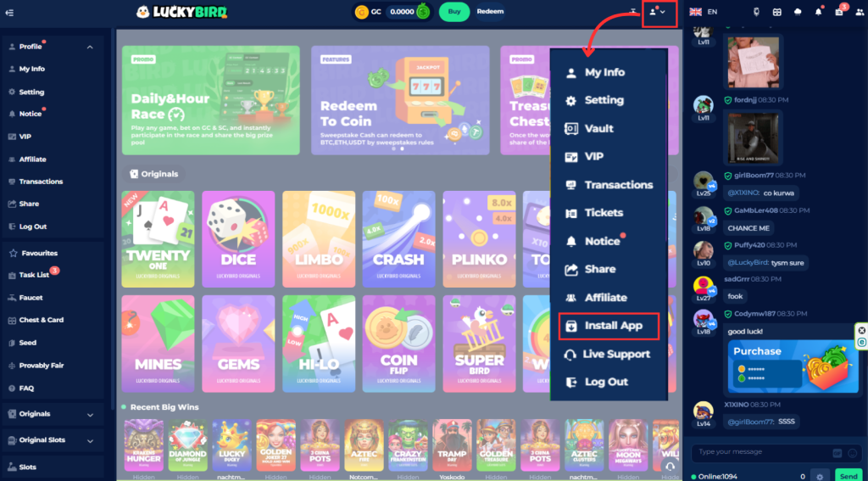Click the GIF icon in message box
Viewport: 868px width, 481px height.
tap(837, 453)
